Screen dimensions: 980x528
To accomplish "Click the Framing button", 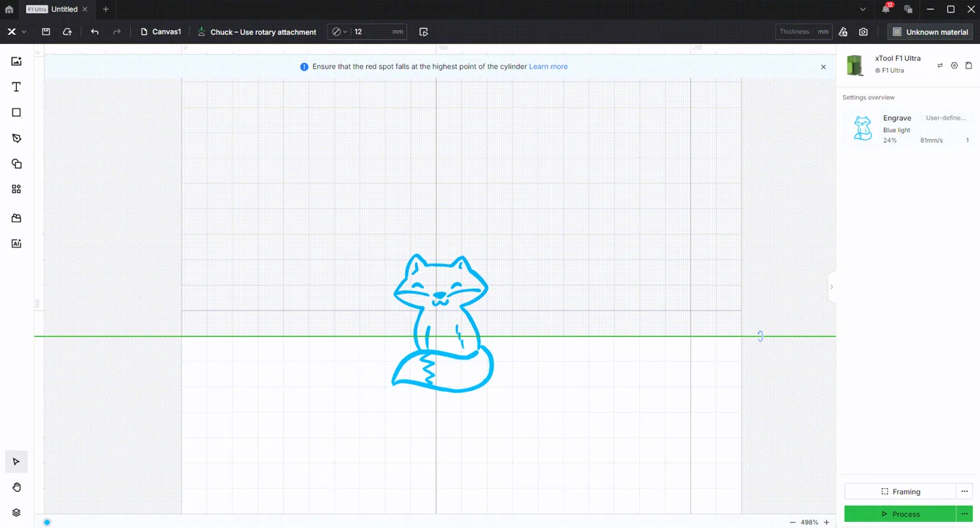I will tap(900, 491).
